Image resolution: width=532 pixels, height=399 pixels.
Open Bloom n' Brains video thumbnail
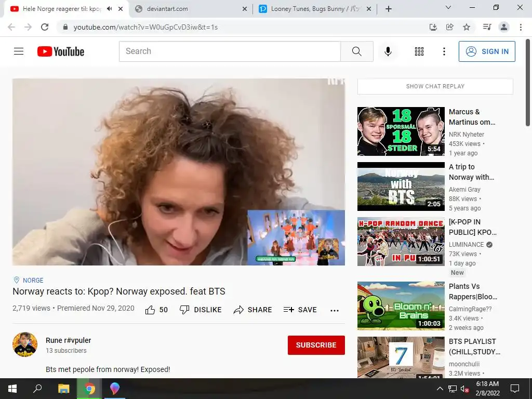click(x=401, y=305)
